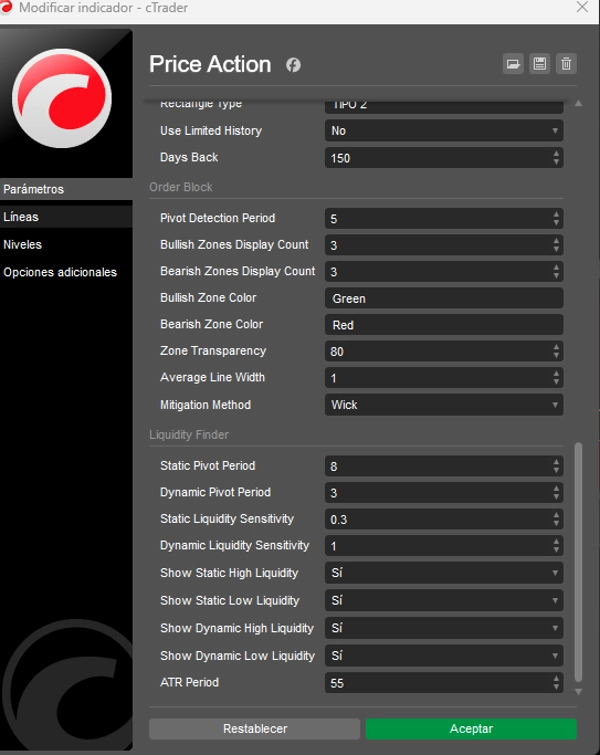Select the Líneas tab in sidebar
The height and width of the screenshot is (755, 600).
[x=21, y=217]
